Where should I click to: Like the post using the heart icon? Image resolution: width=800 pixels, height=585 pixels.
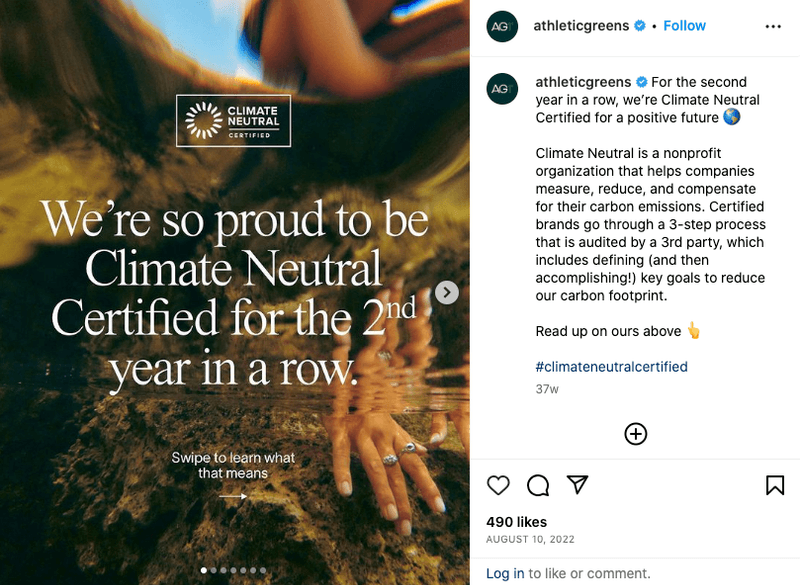point(497,484)
